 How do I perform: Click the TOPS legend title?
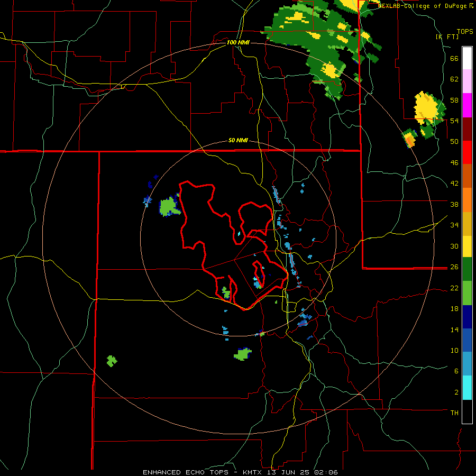tap(465, 31)
